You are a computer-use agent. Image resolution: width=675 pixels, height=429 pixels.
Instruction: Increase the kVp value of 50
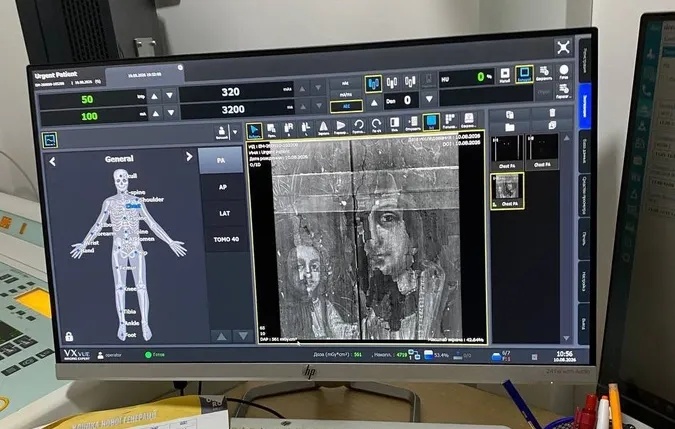click(x=155, y=96)
